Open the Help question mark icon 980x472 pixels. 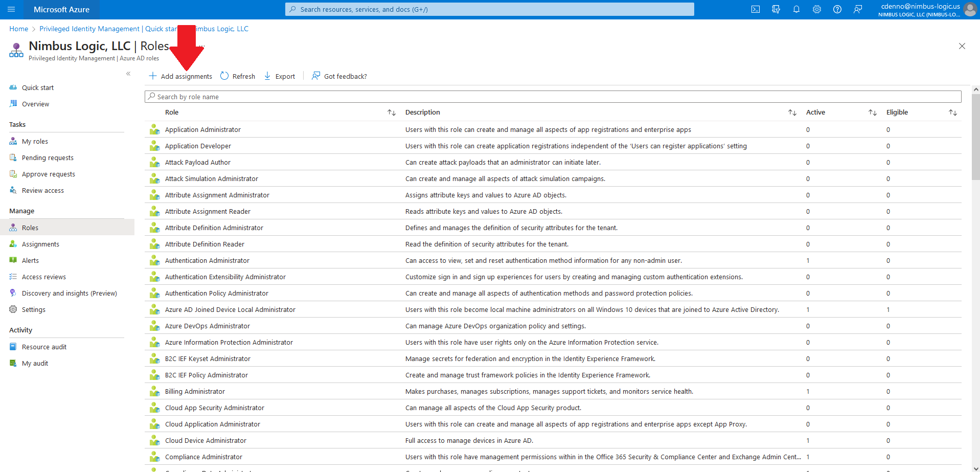[x=837, y=9]
